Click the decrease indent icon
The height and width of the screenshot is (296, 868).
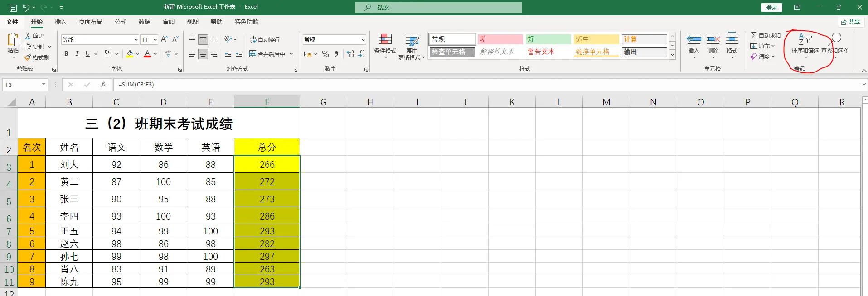point(228,54)
